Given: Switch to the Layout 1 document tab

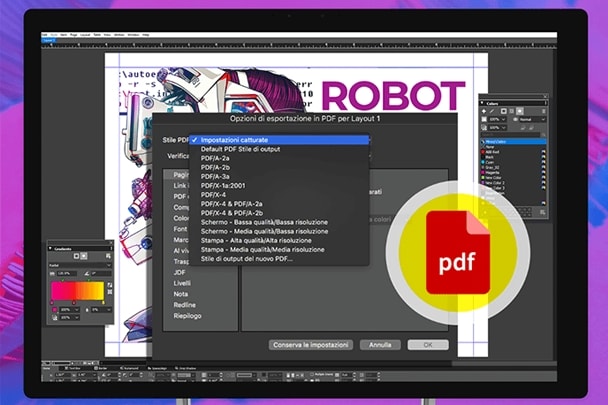Looking at the screenshot, I should 49,40.
